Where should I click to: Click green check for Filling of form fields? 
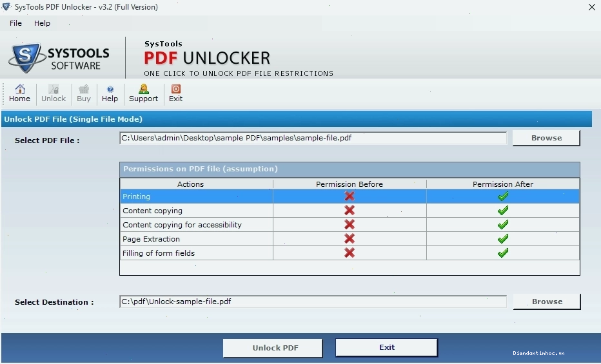[x=503, y=253]
